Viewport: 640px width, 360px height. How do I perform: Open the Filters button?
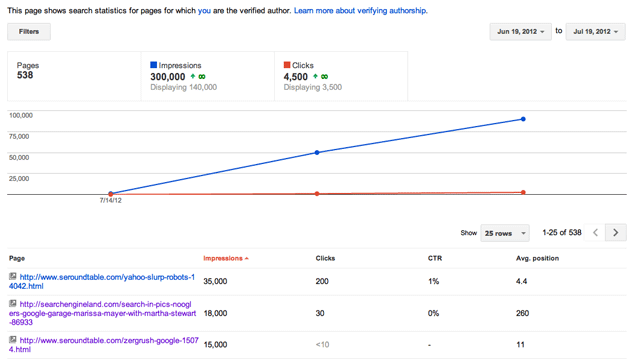click(x=29, y=31)
